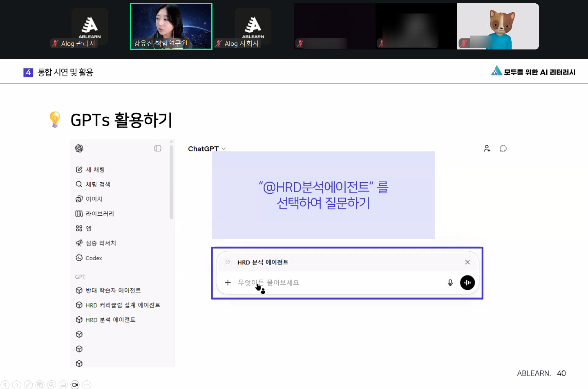The image size is (588, 389).
Task: Click the GPT section label
Action: tap(80, 277)
